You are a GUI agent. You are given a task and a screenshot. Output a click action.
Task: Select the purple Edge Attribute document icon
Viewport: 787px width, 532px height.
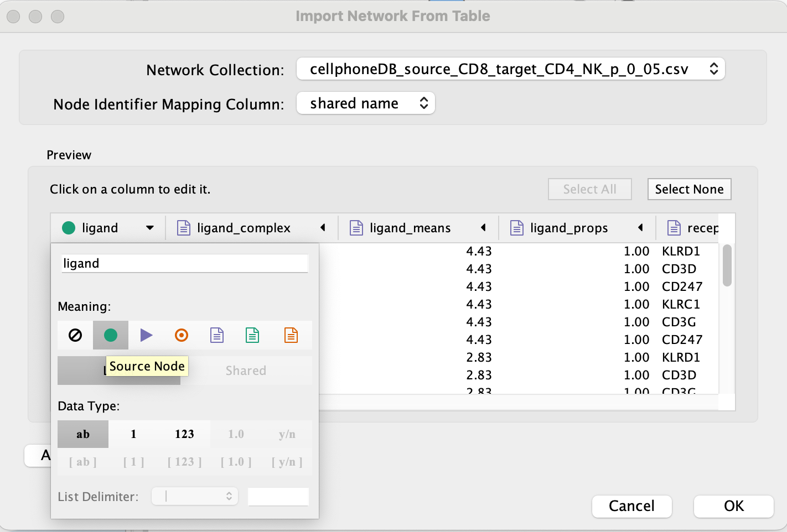pos(217,335)
